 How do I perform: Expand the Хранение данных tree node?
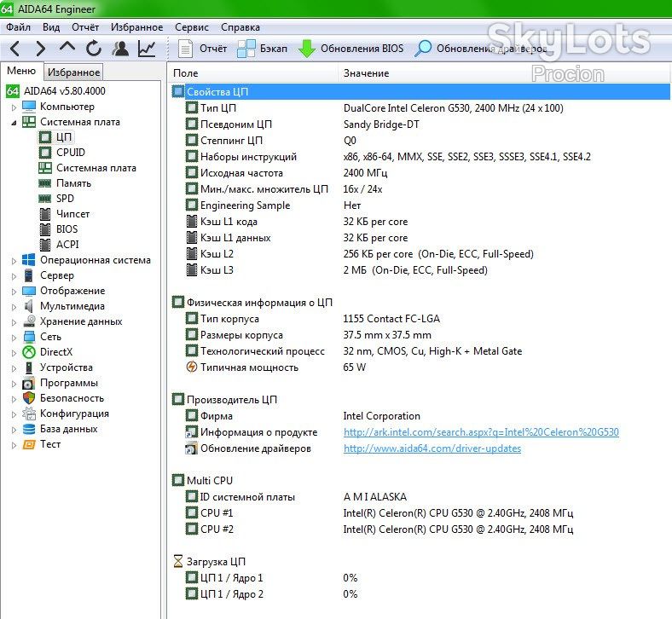pos(14,322)
